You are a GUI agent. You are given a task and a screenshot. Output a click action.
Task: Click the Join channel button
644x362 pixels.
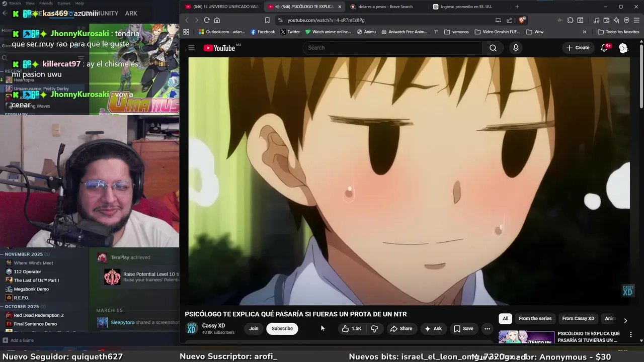coord(254,329)
